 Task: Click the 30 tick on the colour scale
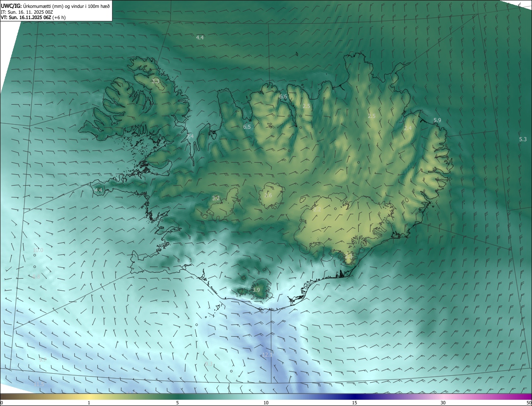pyautogui.click(x=443, y=403)
